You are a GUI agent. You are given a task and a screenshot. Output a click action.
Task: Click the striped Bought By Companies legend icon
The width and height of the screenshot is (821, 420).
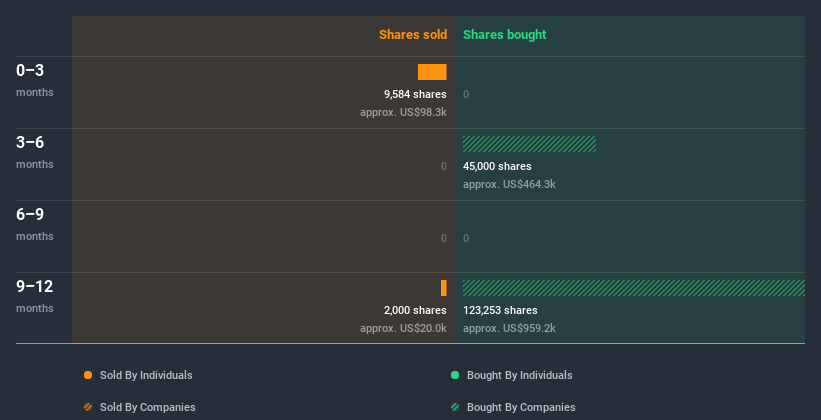pos(455,407)
